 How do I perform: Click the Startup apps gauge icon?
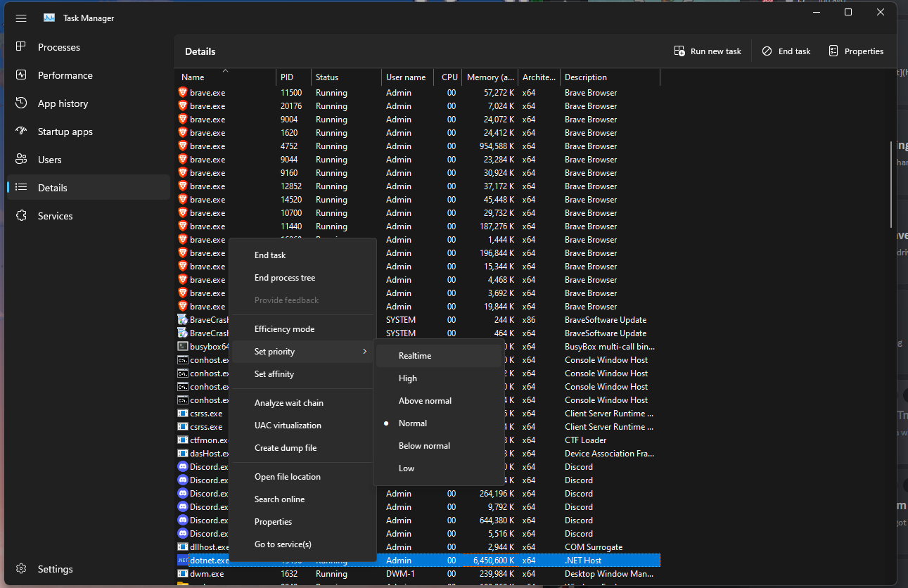pos(21,132)
